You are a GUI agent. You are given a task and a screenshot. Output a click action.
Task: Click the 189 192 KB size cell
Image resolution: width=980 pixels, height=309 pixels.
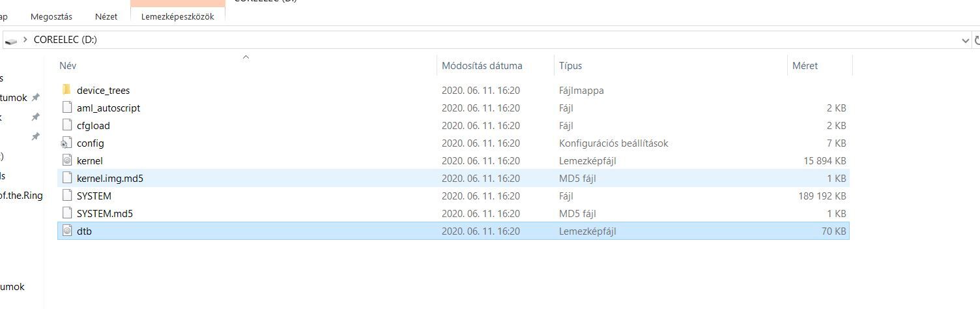pos(822,196)
